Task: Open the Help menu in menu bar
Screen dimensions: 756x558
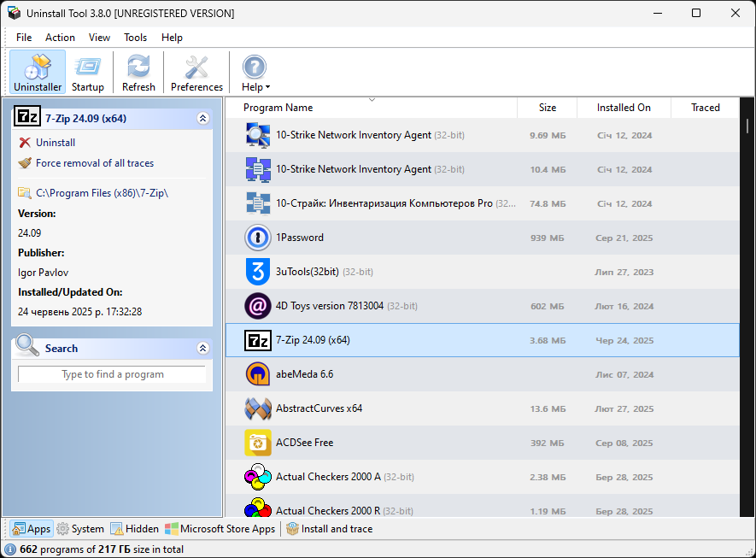Action: point(172,38)
